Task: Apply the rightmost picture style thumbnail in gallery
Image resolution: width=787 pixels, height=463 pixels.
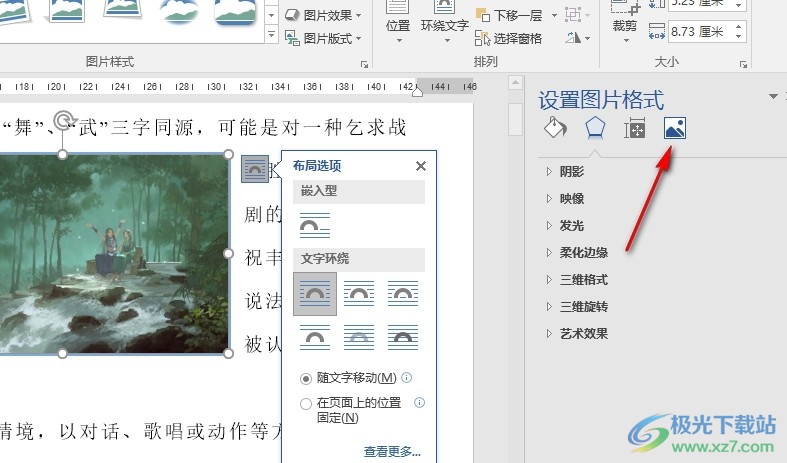Action: click(235, 13)
